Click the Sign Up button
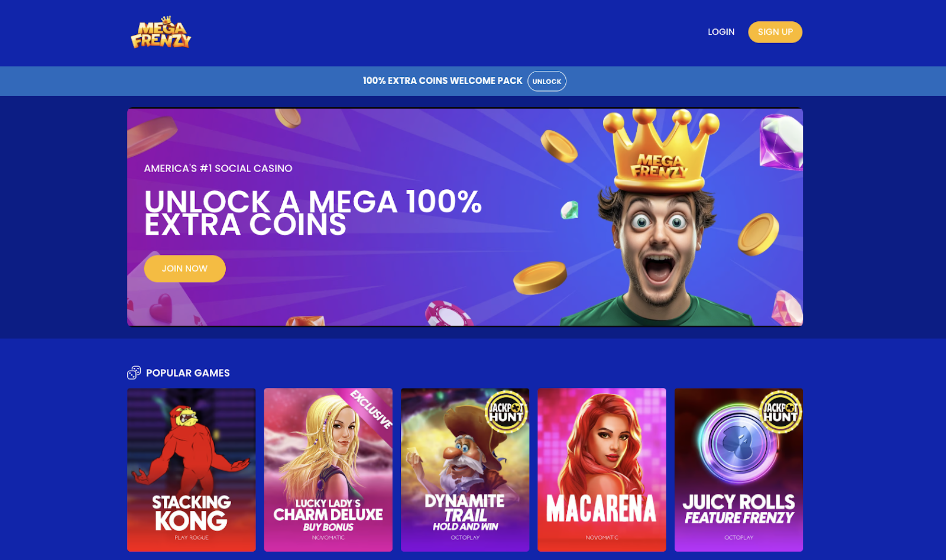Screen dimensions: 946x560 click(x=775, y=32)
